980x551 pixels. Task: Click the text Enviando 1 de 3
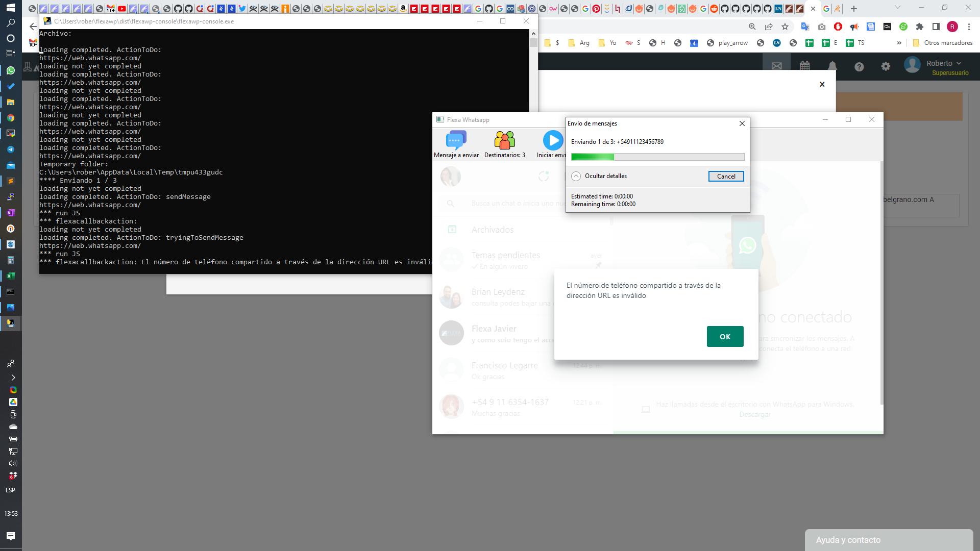(x=592, y=142)
